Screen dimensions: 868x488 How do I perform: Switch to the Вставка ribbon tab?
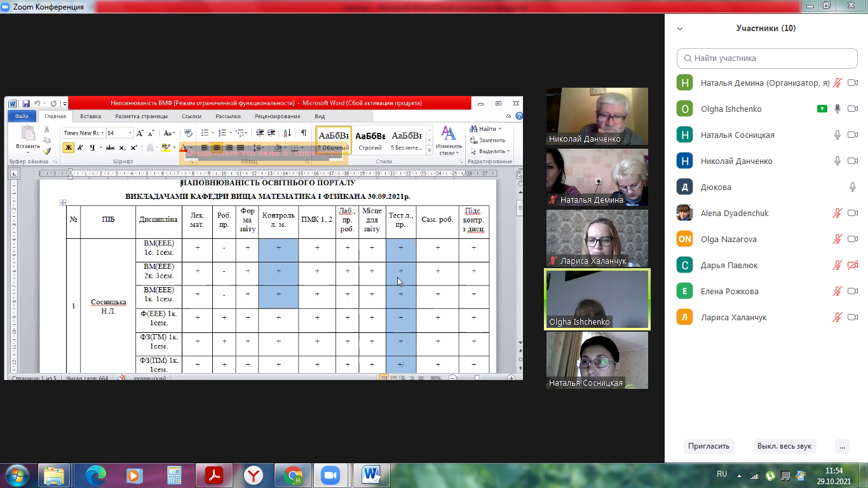coord(91,116)
